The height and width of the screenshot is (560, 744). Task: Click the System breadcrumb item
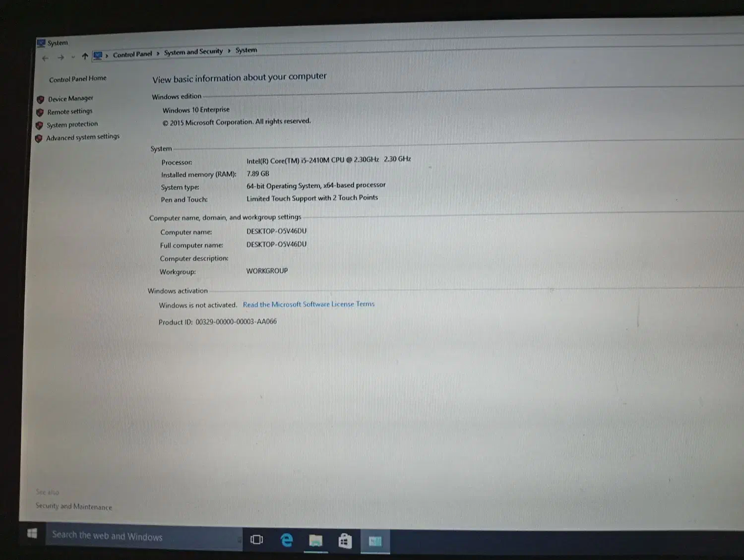(x=247, y=50)
